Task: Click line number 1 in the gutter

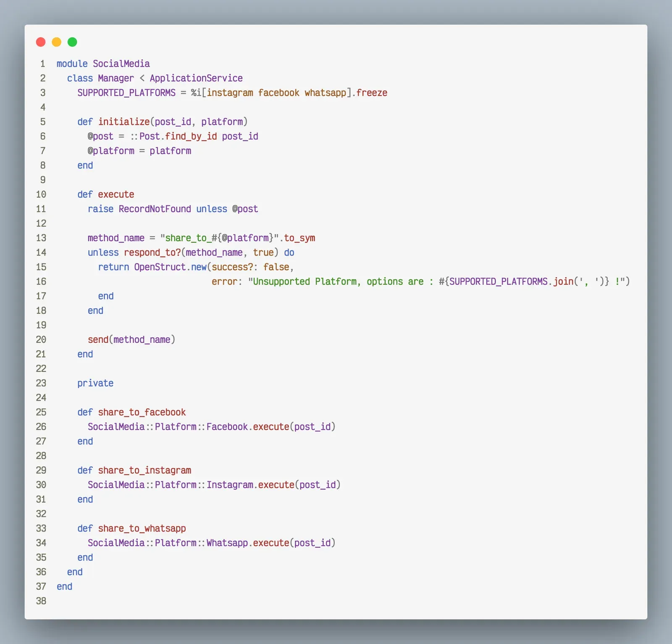Action: click(43, 64)
